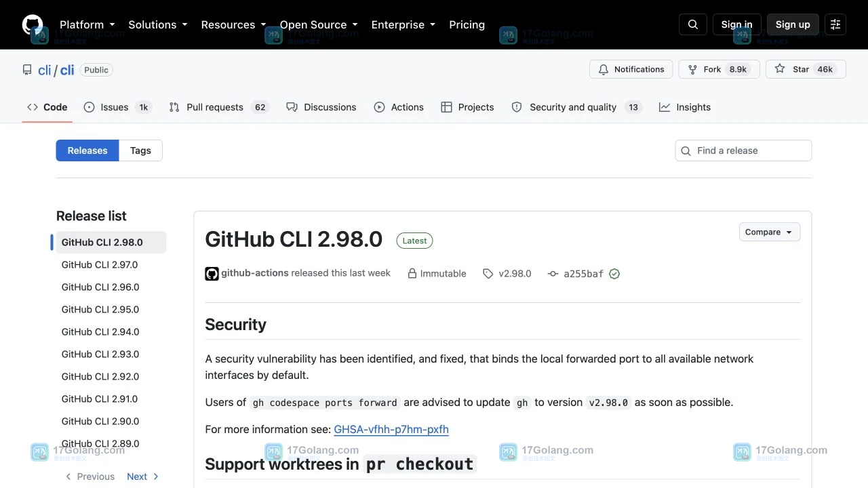868x488 pixels.
Task: Select GitHub CLI 2.93.0 in release list
Action: [x=111, y=354]
